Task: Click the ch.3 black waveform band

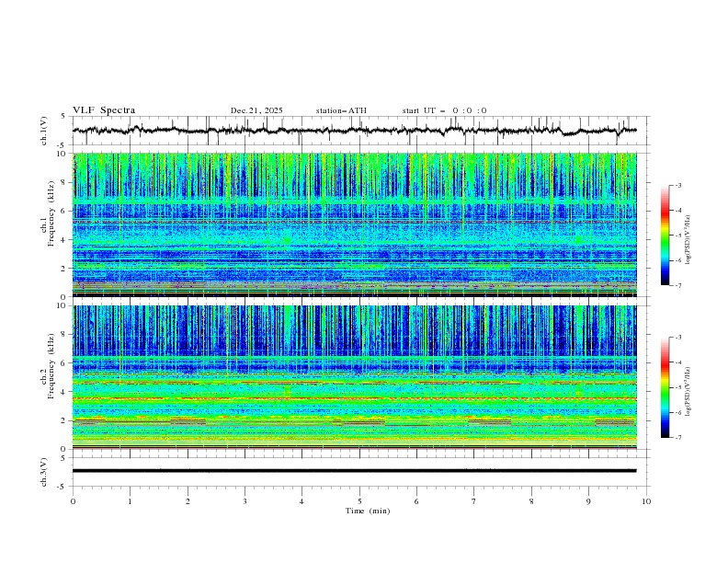Action: (354, 471)
